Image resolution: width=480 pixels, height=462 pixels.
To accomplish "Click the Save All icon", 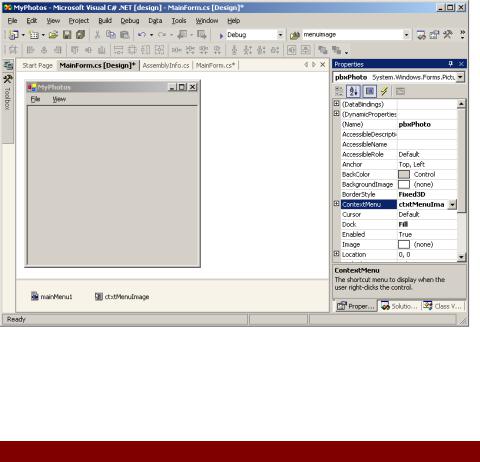I will point(80,35).
